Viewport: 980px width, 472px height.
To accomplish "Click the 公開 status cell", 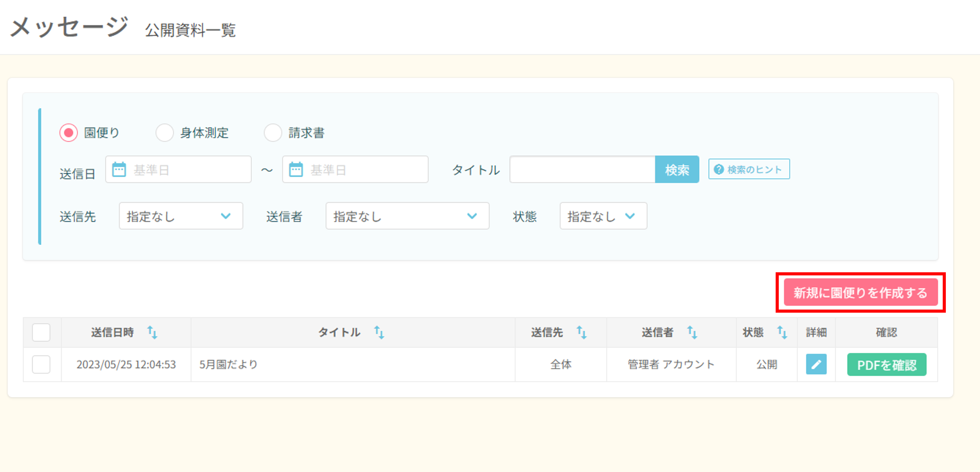I will [x=767, y=365].
